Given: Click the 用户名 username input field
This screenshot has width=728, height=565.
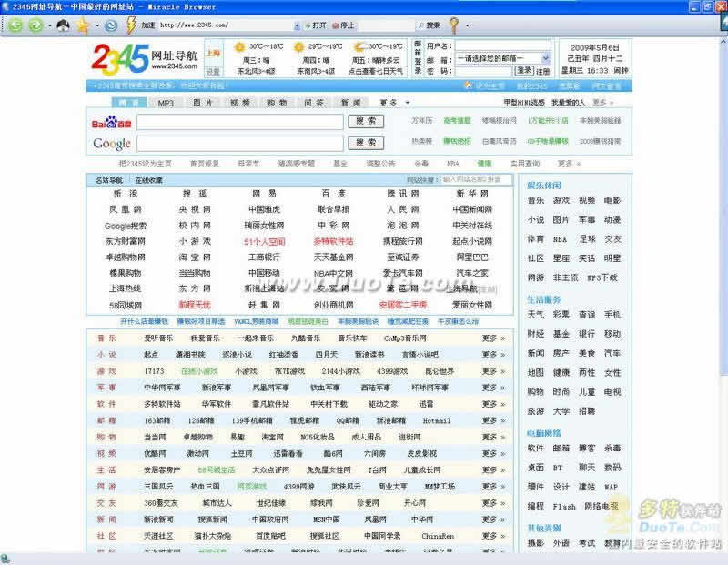Looking at the screenshot, I should (503, 45).
